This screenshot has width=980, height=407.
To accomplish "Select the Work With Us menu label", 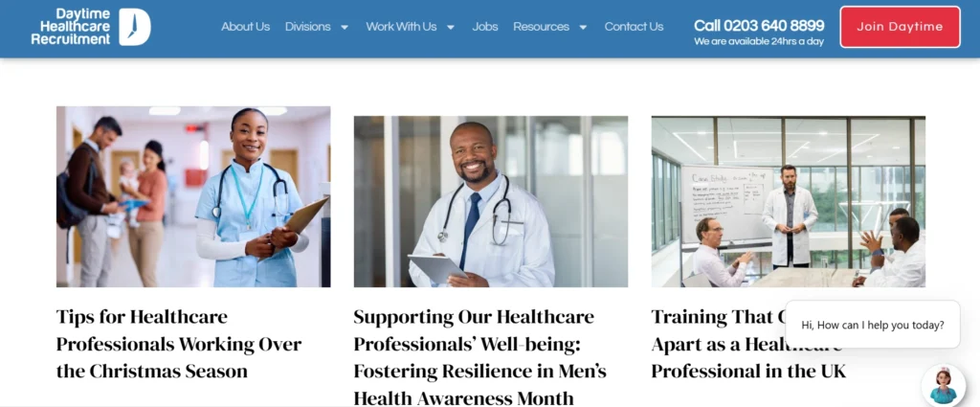I will pyautogui.click(x=401, y=27).
